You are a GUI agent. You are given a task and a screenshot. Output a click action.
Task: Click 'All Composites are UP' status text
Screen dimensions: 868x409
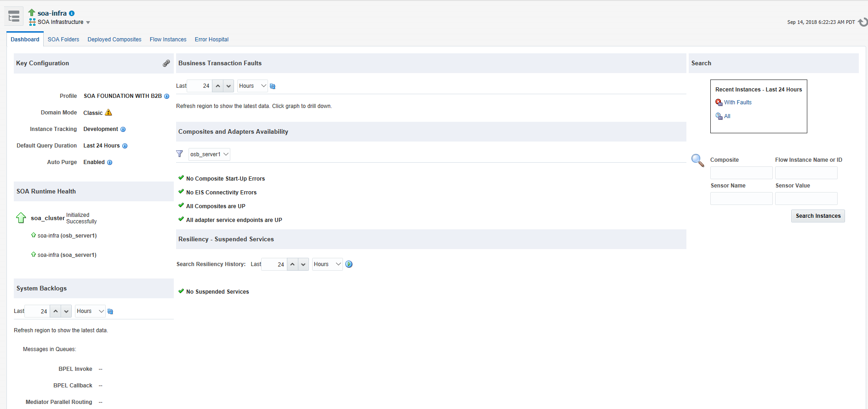(x=216, y=206)
